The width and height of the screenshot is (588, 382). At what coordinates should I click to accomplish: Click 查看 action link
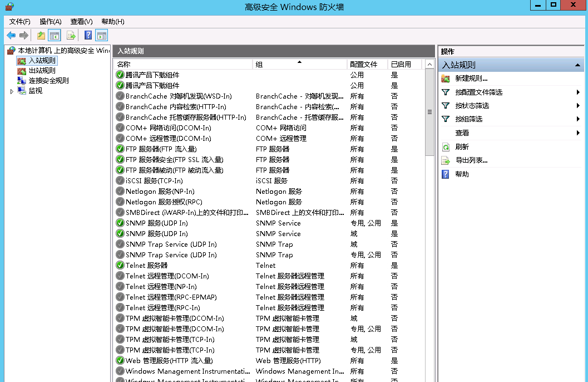pyautogui.click(x=462, y=133)
